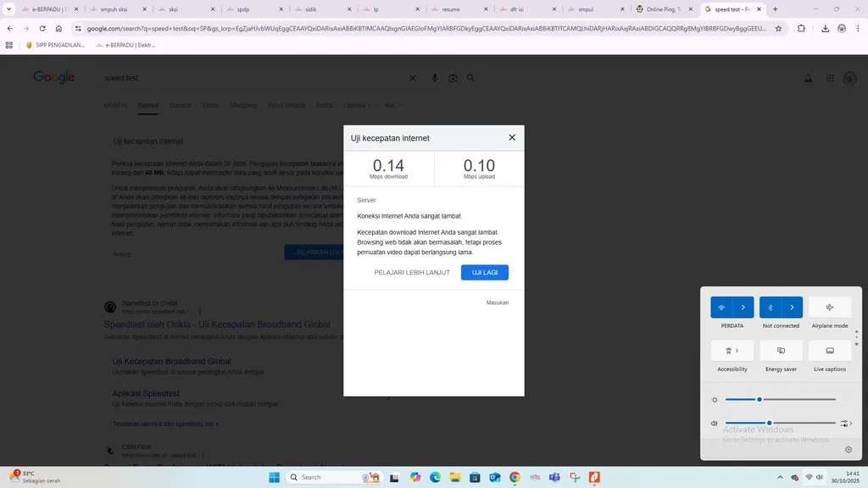Open Chrome downloads icon
The image size is (868, 488).
click(826, 28)
